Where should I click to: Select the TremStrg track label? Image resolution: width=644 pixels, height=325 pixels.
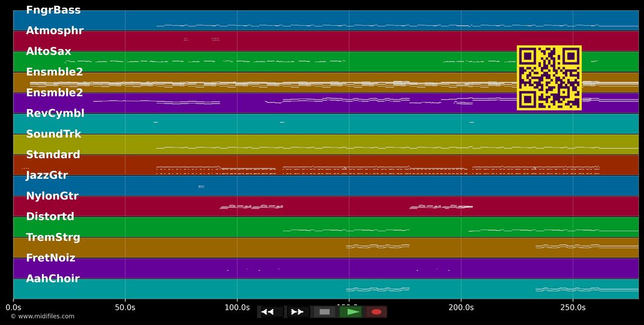tap(53, 237)
